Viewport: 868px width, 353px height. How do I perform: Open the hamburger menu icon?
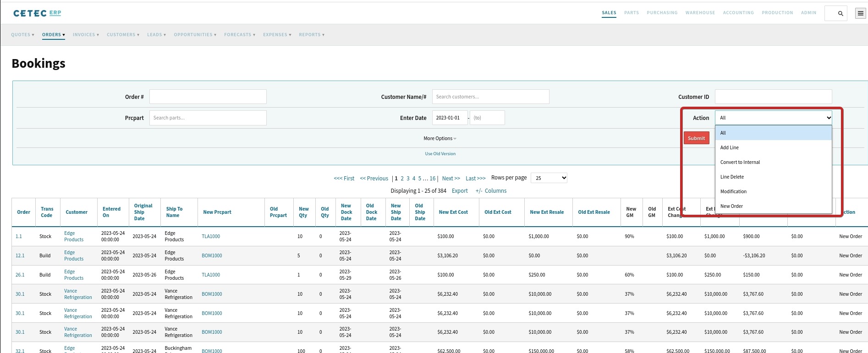click(x=861, y=13)
